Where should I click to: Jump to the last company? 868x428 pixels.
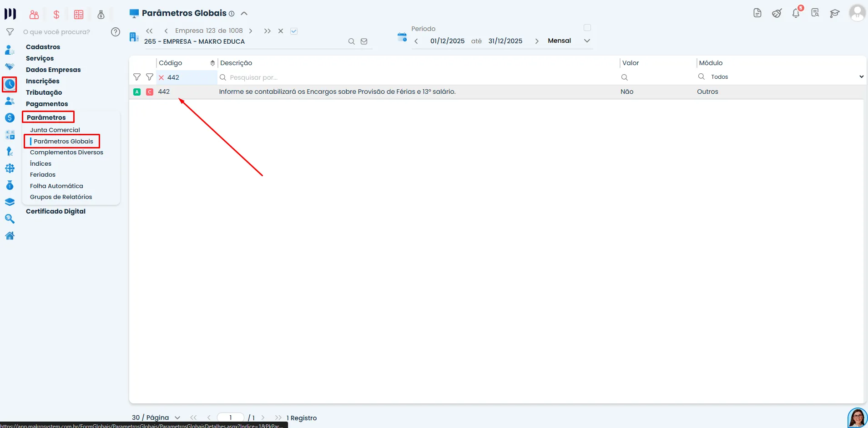coord(267,31)
